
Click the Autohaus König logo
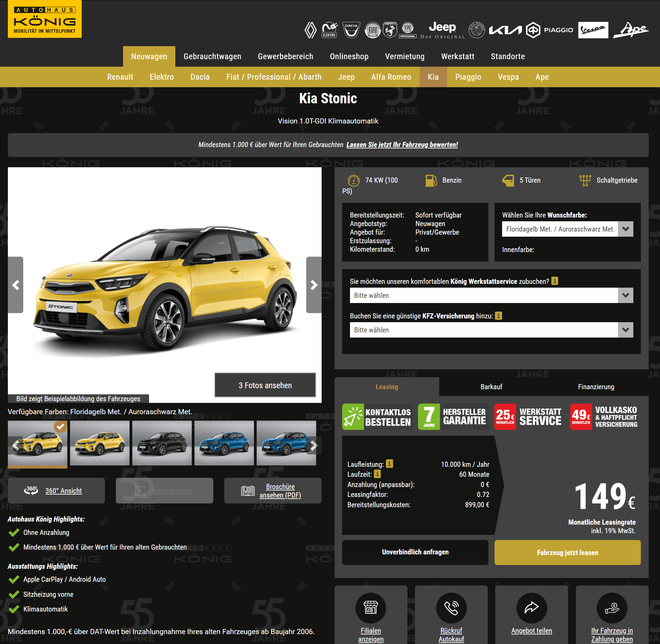click(x=44, y=19)
